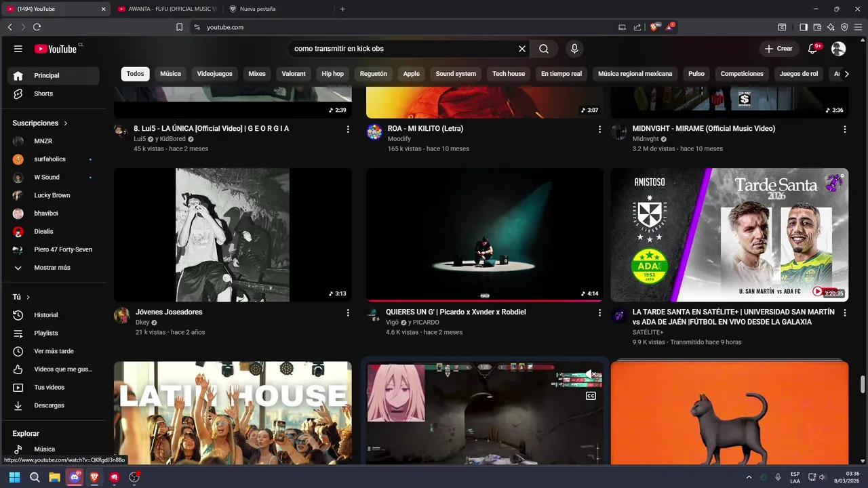This screenshot has width=868, height=488.
Task: Click the YouTube logo
Action: click(57, 49)
